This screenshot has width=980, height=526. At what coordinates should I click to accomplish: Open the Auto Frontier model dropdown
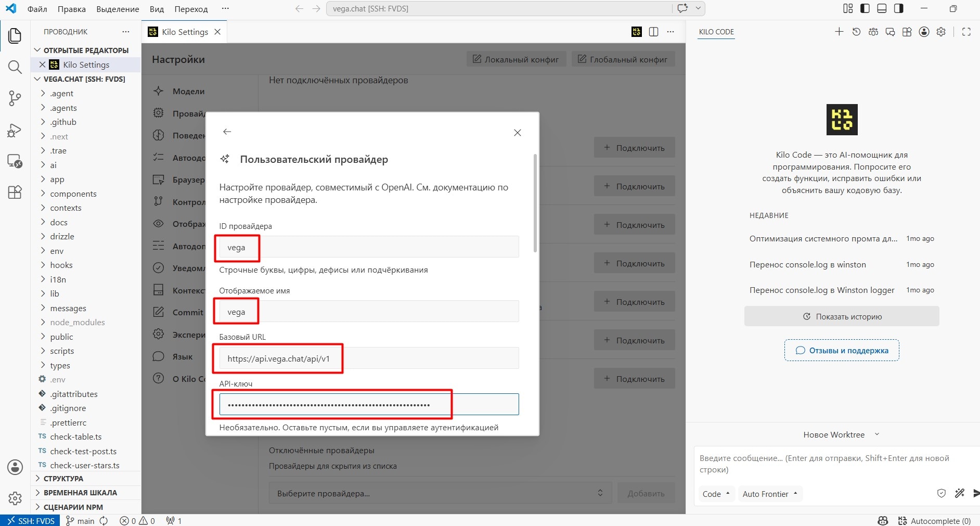tap(770, 494)
